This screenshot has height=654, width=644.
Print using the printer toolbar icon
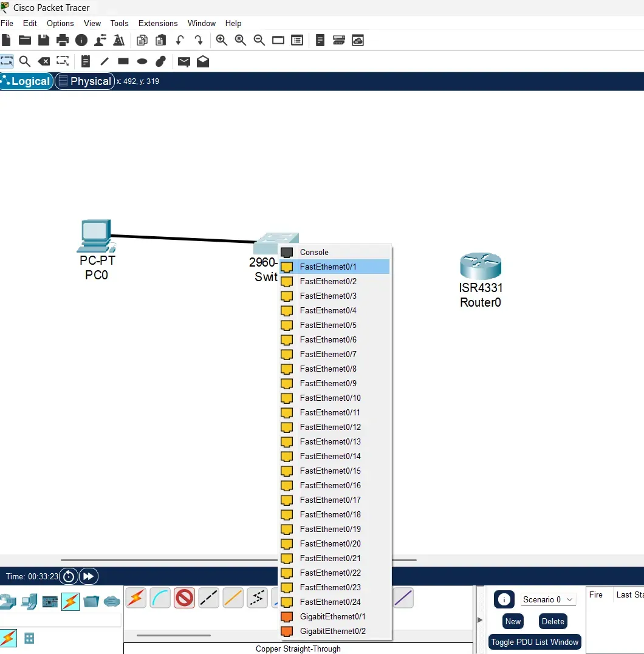[62, 41]
